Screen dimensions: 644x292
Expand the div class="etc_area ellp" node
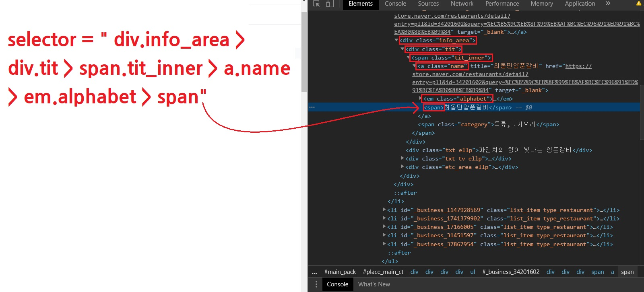click(x=402, y=167)
